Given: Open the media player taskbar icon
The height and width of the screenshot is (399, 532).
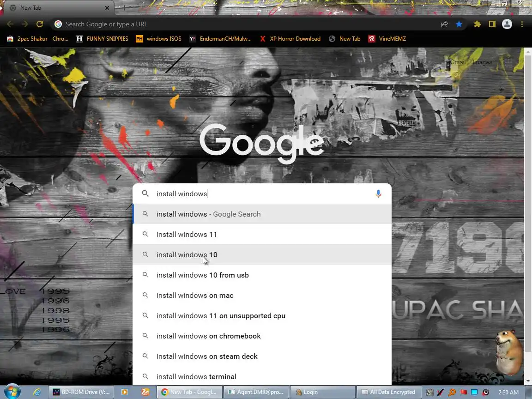Looking at the screenshot, I should pos(125,392).
